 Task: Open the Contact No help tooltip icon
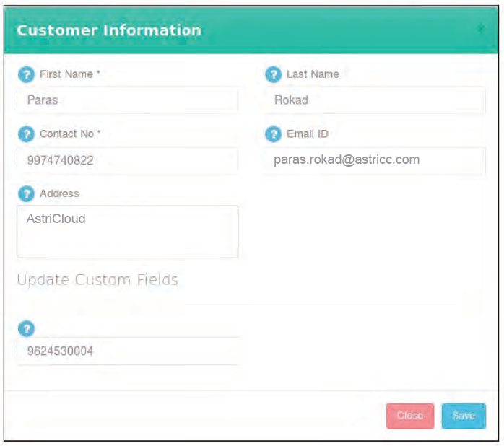click(26, 134)
